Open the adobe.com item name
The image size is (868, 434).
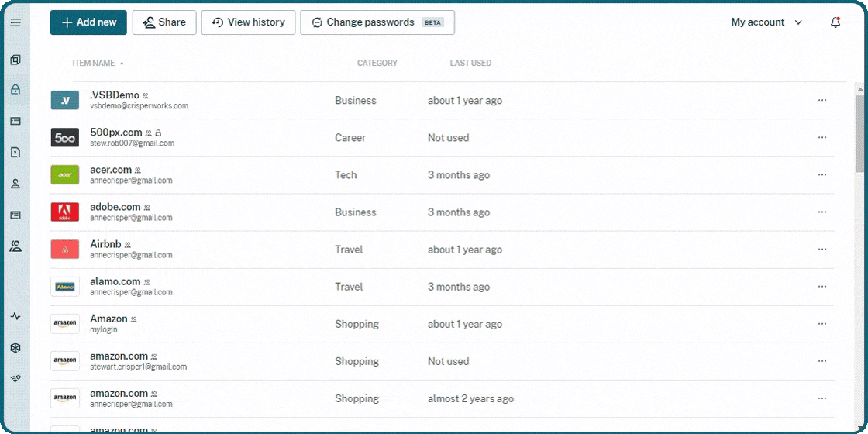coord(115,207)
